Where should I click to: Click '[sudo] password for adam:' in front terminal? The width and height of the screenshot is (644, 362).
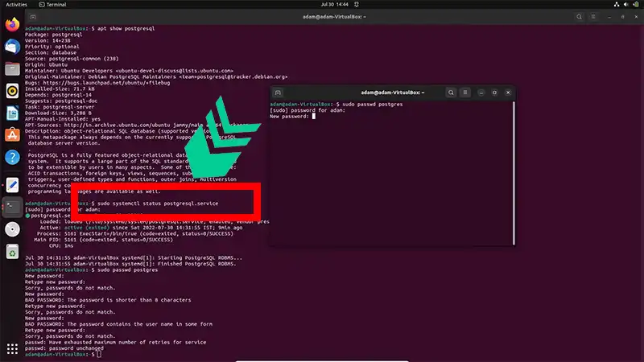point(308,110)
